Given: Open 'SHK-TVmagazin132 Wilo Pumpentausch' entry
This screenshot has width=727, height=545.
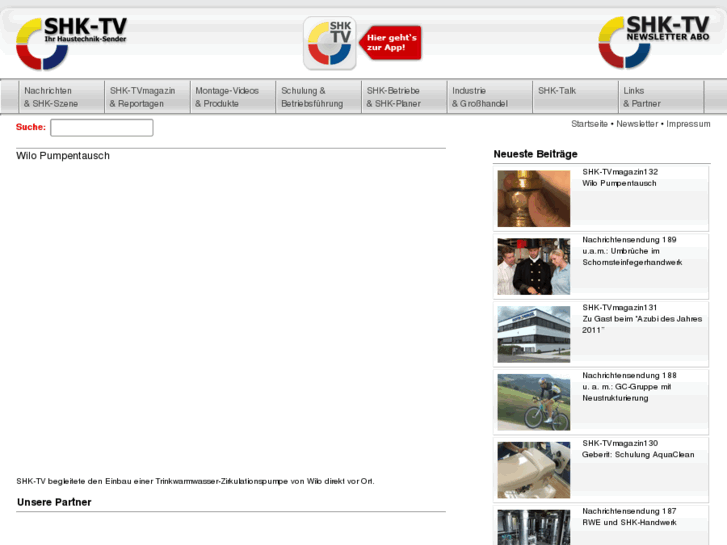Looking at the screenshot, I should pos(601,198).
